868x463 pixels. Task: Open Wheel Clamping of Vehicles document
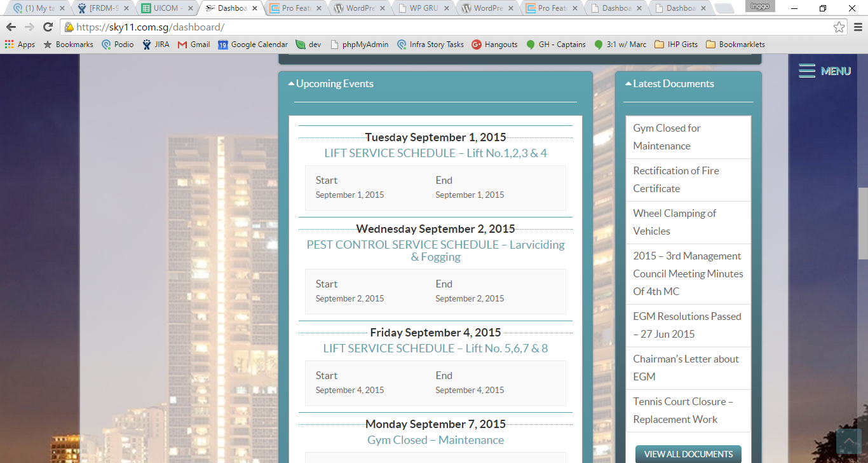pos(688,222)
